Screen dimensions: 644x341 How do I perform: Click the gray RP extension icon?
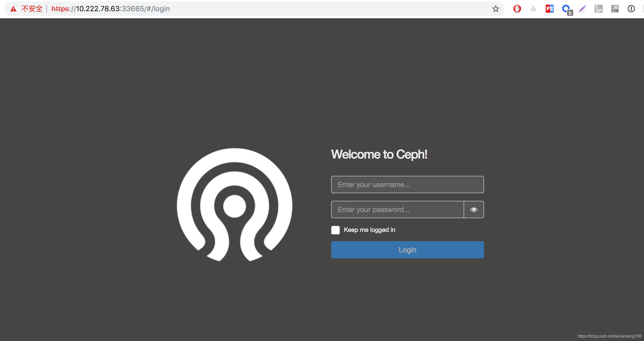click(598, 9)
